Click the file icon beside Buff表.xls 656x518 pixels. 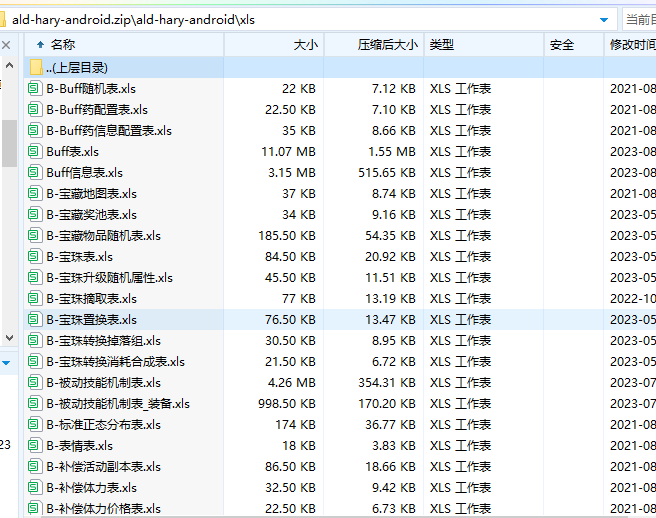36,151
